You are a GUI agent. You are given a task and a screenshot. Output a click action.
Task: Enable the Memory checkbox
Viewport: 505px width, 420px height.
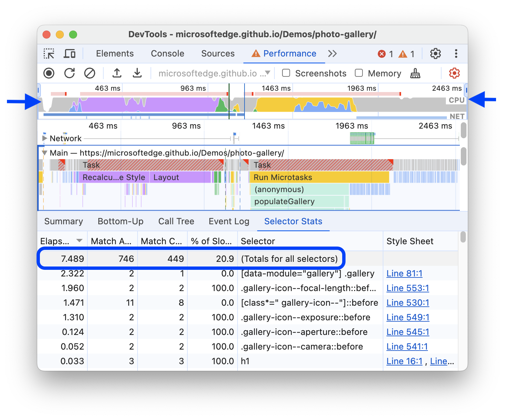coord(359,73)
